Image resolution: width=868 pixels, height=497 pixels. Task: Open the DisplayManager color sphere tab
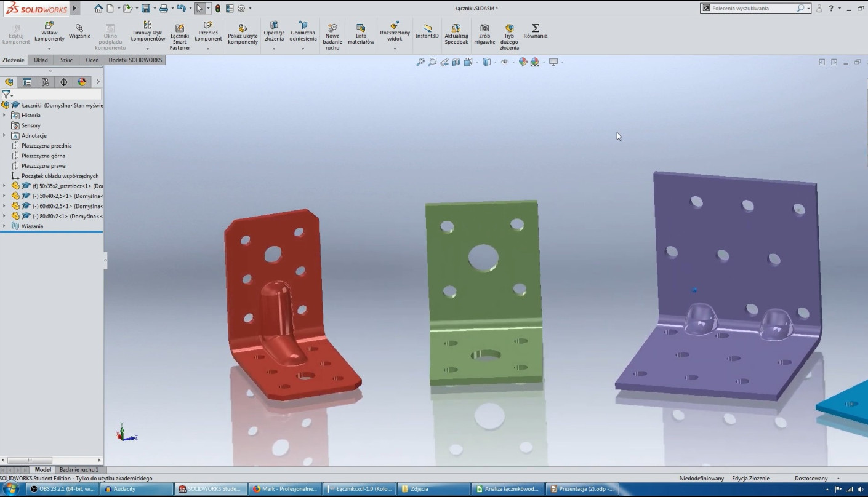[82, 82]
